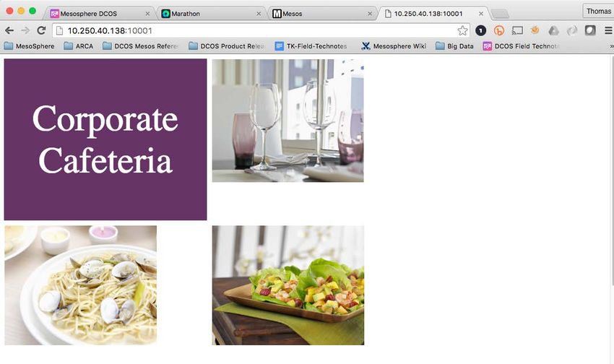The image size is (614, 364).
Task: Bookmark this page with the star icon
Action: coord(462,30)
